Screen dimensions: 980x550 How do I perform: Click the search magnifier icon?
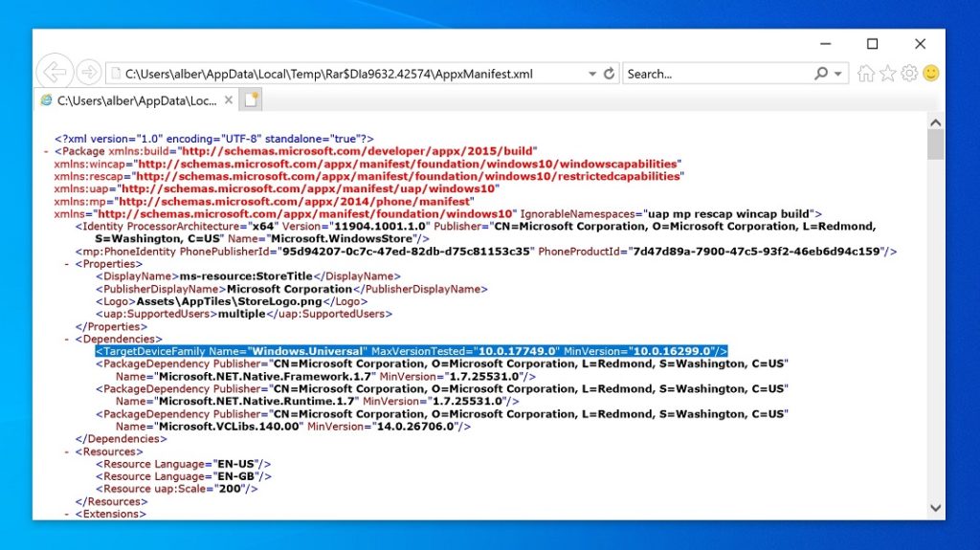pyautogui.click(x=821, y=74)
